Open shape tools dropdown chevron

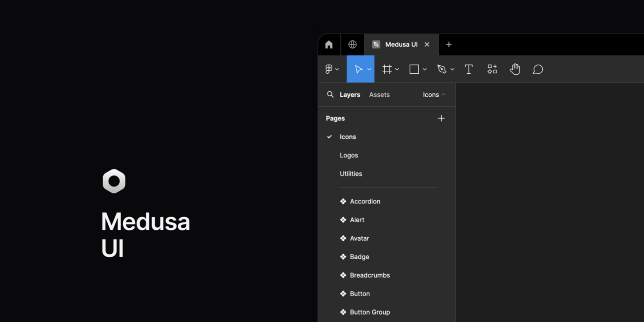pos(425,69)
